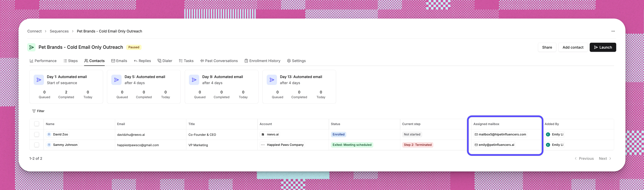Click the Day 1 automated email icon
The image size is (644, 190).
pos(39,80)
